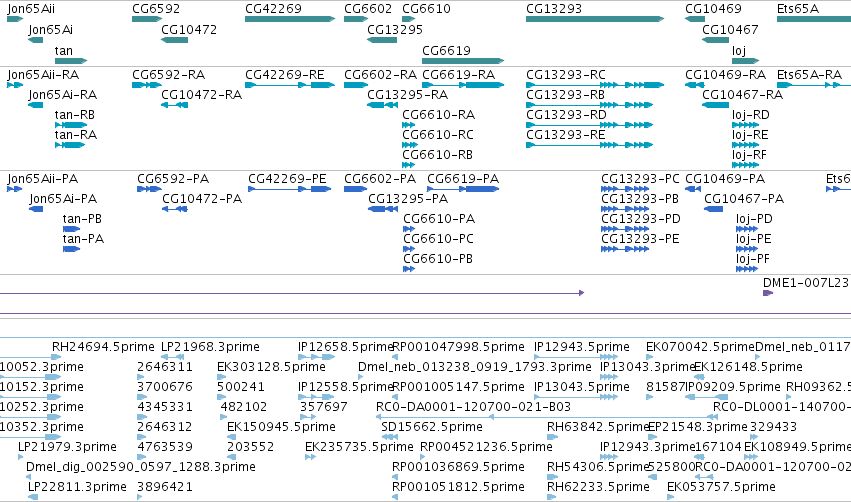Select EST RH62233.5prime
This screenshot has height=502, width=851.
click(598, 487)
